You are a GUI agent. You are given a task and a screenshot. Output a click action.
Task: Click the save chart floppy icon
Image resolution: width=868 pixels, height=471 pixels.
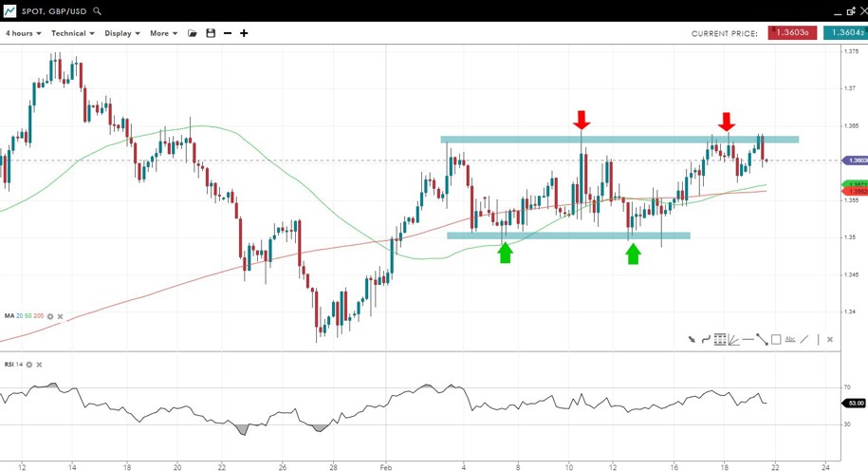211,33
